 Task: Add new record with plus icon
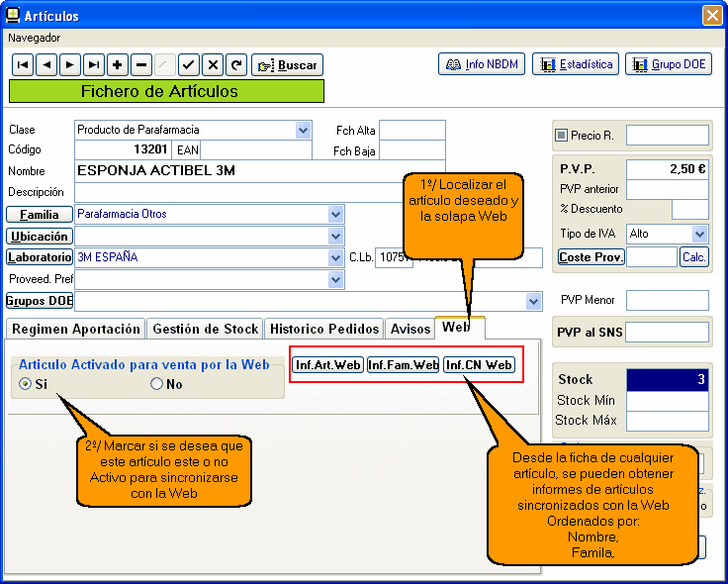tap(118, 65)
